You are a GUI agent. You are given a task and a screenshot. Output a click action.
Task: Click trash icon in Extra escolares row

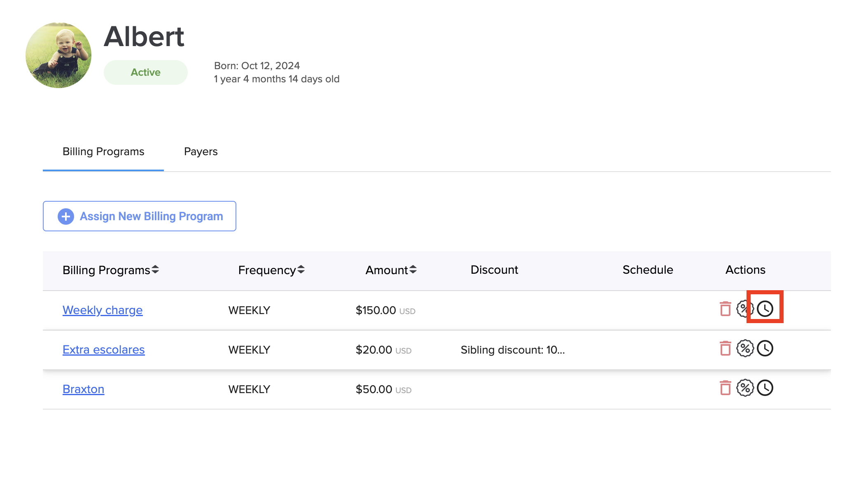725,348
